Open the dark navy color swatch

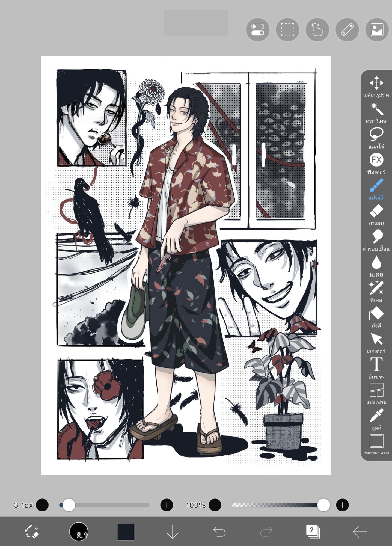tap(126, 532)
